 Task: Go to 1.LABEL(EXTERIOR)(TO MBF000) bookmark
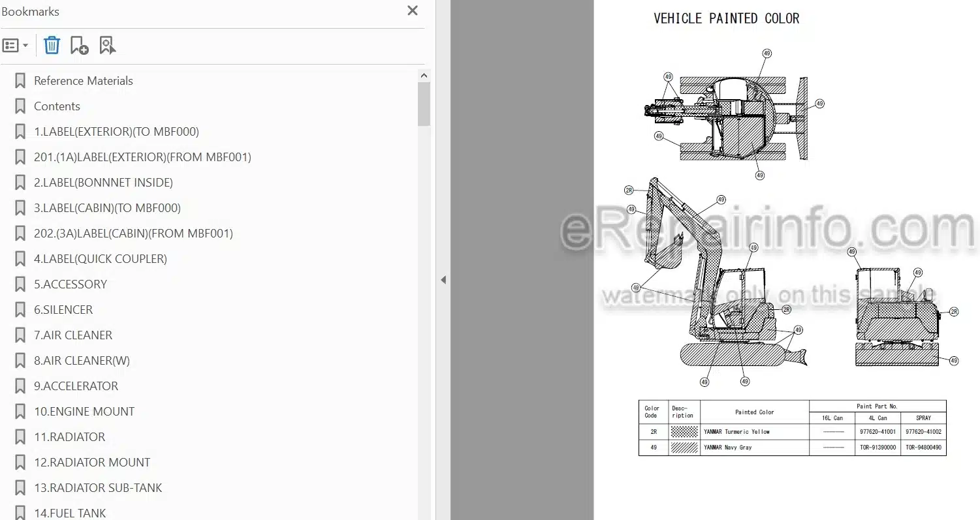(116, 132)
